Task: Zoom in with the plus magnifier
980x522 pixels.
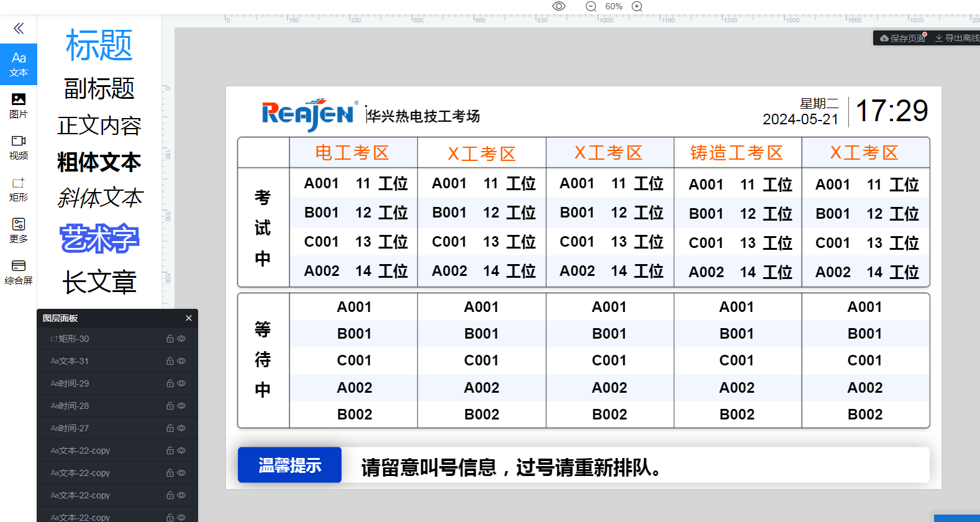Action: pyautogui.click(x=637, y=6)
